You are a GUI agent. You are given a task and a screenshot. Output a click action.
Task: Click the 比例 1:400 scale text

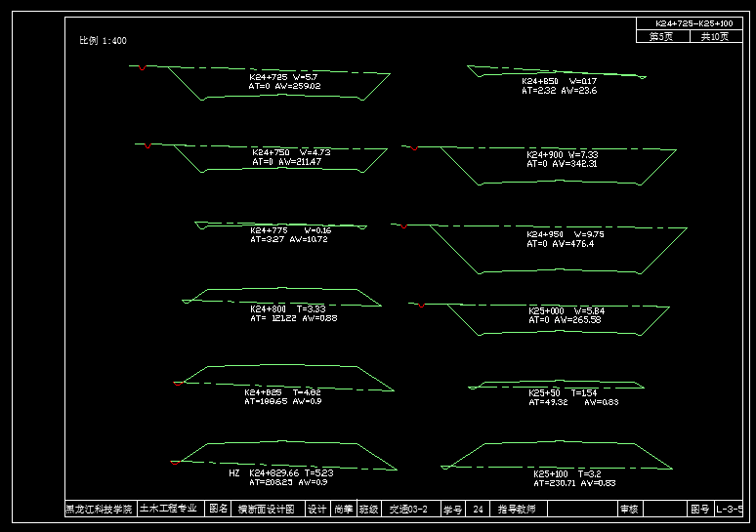103,41
